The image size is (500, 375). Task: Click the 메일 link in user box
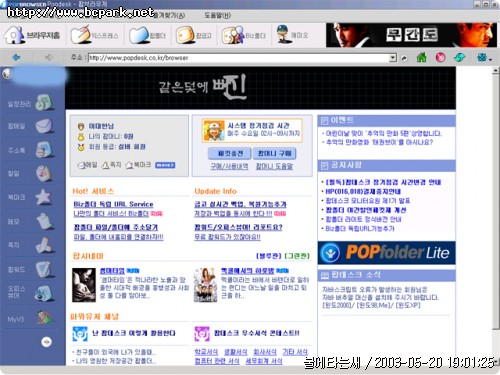[88, 165]
